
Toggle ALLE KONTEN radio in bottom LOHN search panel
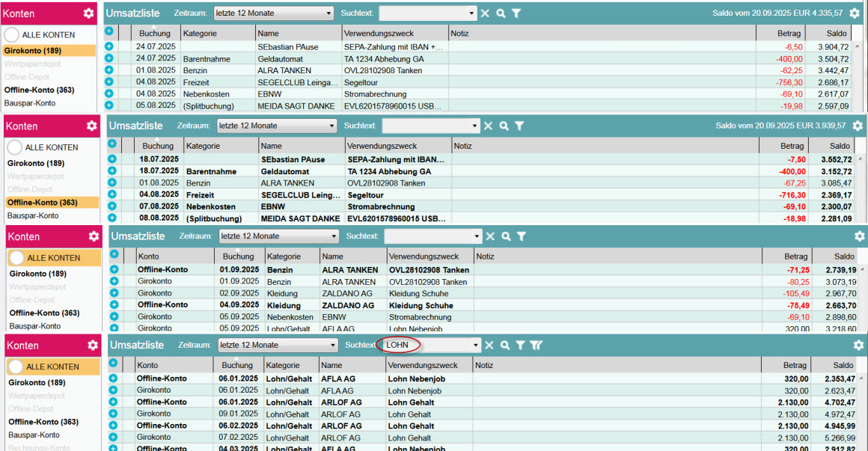tap(16, 367)
